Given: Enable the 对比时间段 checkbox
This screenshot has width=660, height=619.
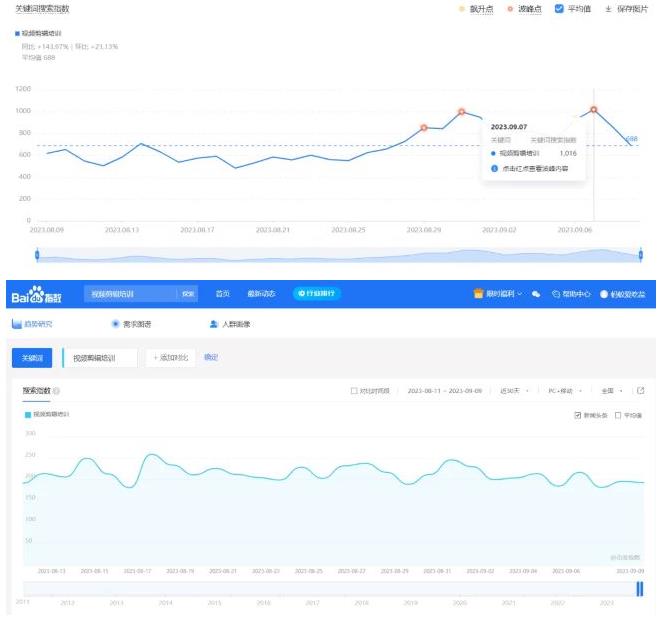Looking at the screenshot, I should pos(354,391).
